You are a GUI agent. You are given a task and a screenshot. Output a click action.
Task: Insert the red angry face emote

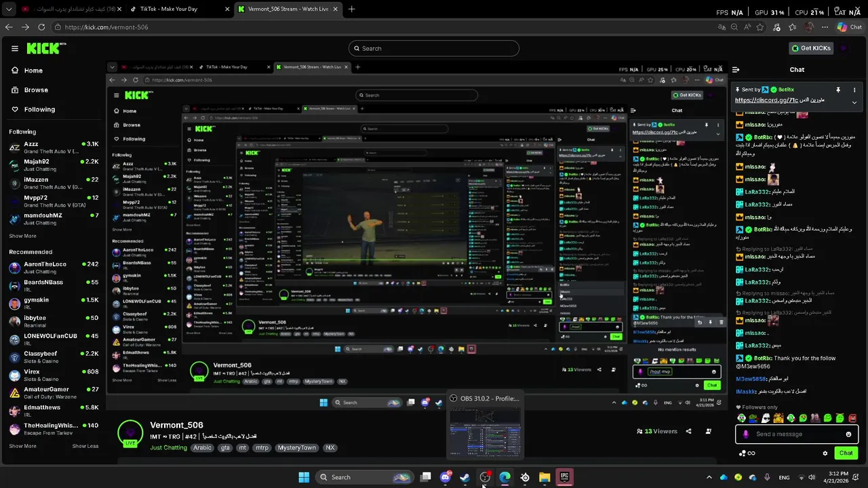point(853,418)
